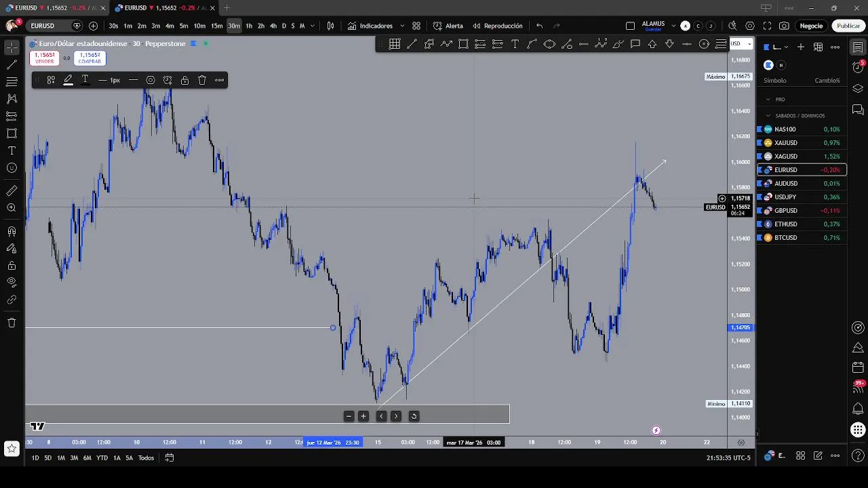This screenshot has width=868, height=488.
Task: Click the Negocie button
Action: 811,26
